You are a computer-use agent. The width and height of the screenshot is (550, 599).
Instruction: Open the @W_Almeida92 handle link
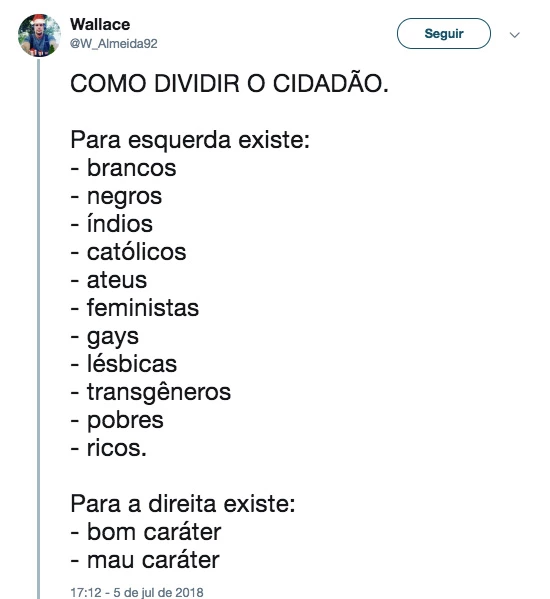[113, 44]
